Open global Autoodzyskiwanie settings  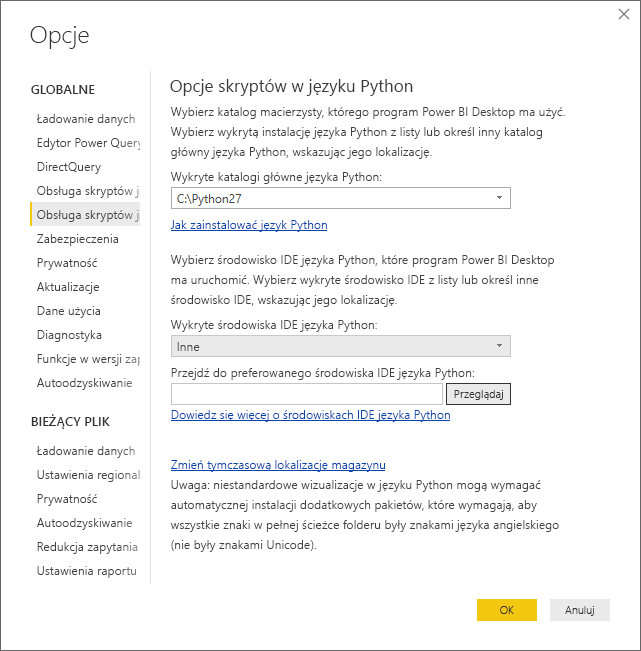pyautogui.click(x=86, y=383)
